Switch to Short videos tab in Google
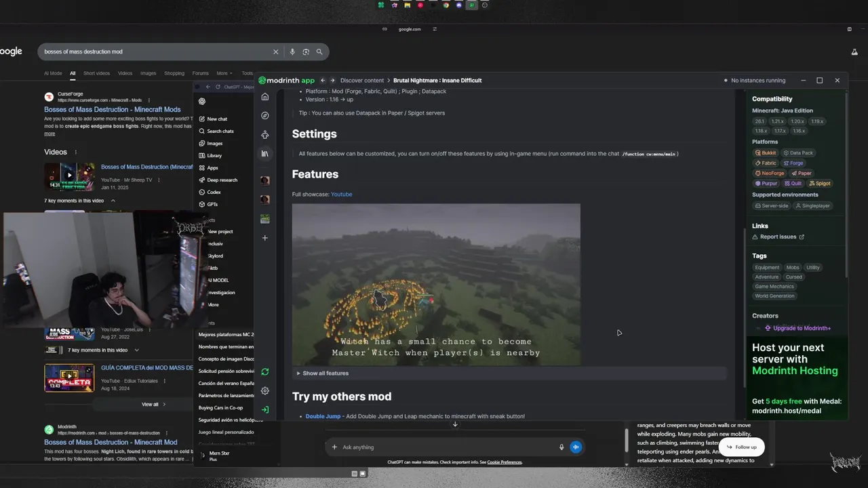The image size is (868, 488). point(96,73)
